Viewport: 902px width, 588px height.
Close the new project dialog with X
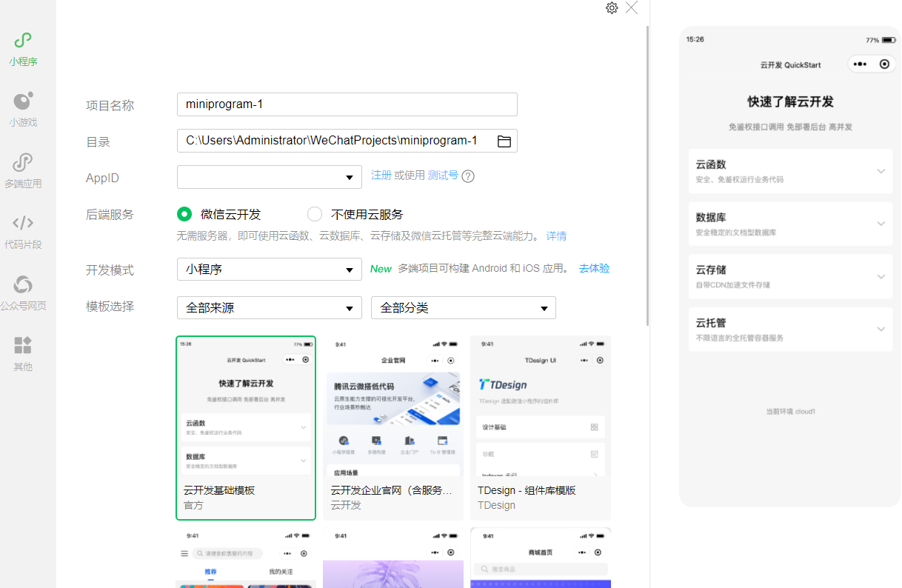click(632, 7)
